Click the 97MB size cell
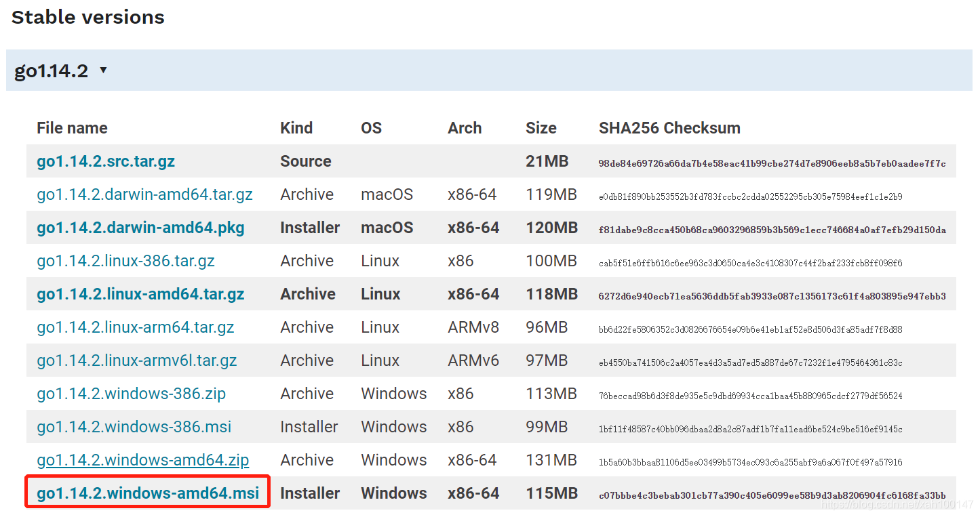Viewport: 980px width, 517px height. coord(547,360)
